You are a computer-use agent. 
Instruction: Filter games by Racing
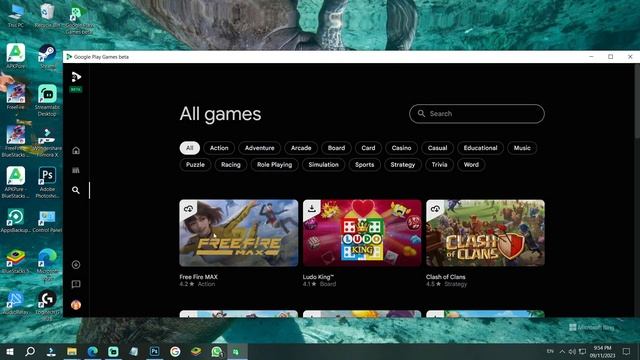click(x=231, y=164)
